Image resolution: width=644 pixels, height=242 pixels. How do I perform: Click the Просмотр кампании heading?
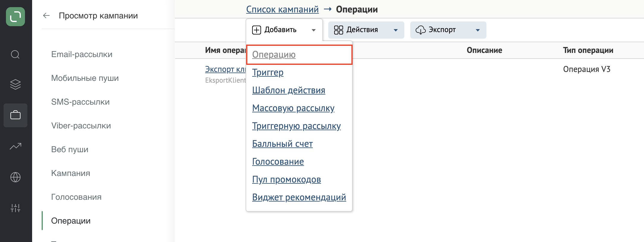98,16
